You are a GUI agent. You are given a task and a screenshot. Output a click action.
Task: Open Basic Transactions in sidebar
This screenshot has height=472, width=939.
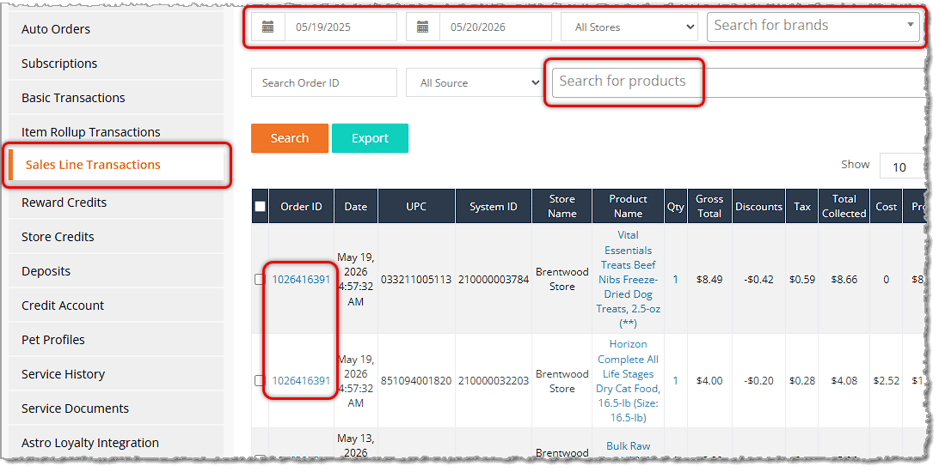116,97
